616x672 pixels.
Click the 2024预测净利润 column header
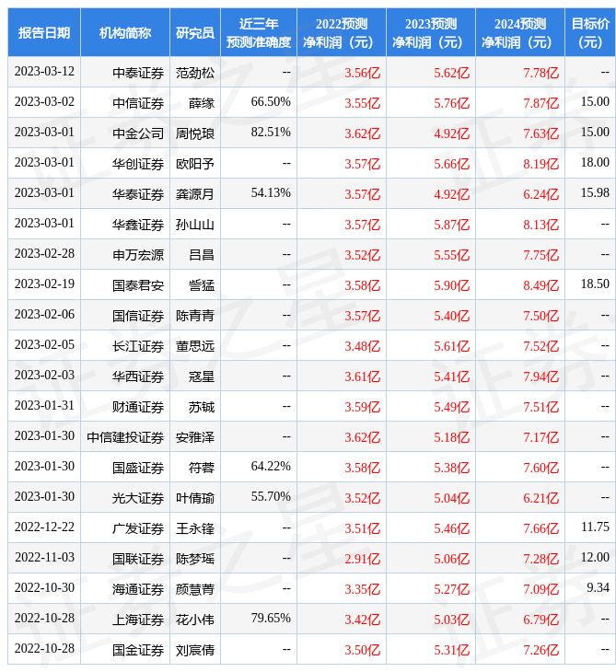point(520,32)
